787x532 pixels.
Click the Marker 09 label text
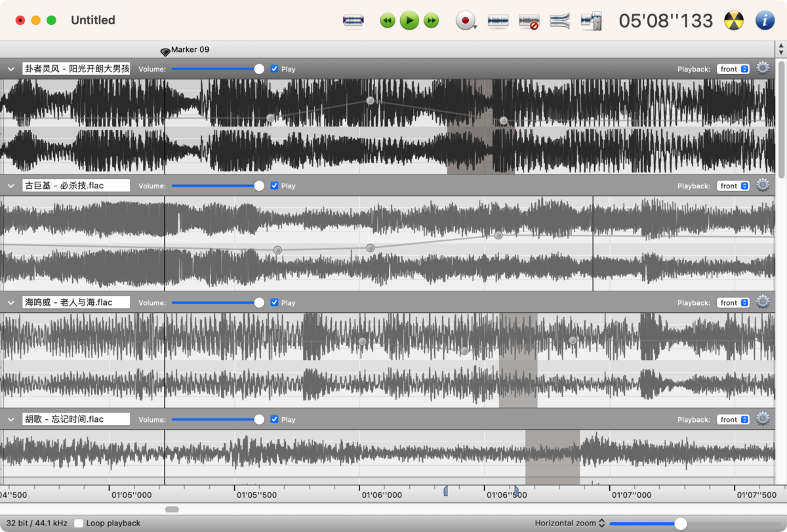190,49
